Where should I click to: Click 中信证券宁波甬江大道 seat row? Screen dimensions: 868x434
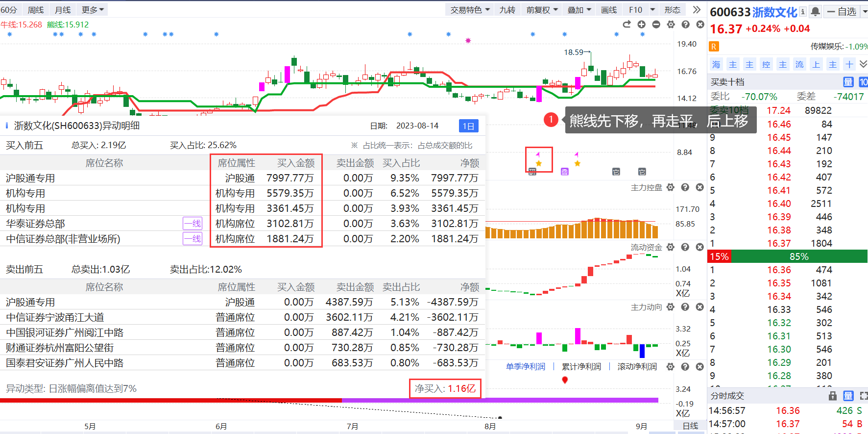click(x=242, y=317)
